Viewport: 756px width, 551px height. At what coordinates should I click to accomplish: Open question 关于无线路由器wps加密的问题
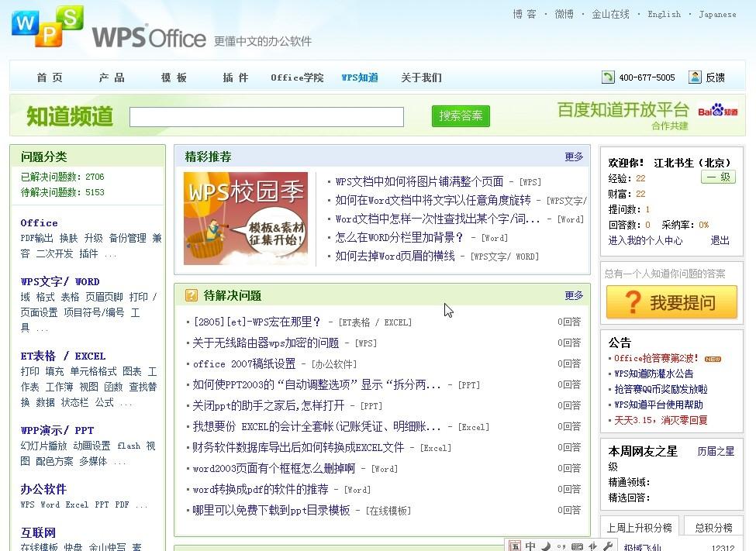pyautogui.click(x=266, y=343)
